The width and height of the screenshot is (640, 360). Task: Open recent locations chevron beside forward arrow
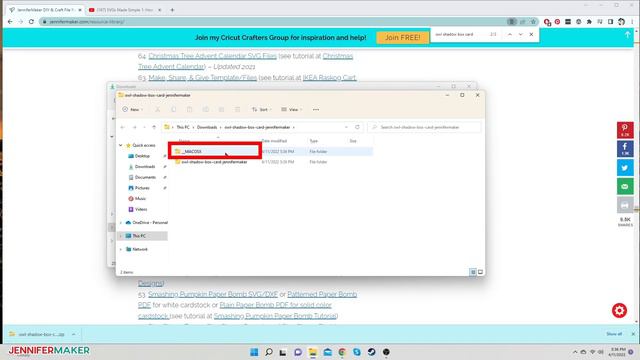click(144, 127)
